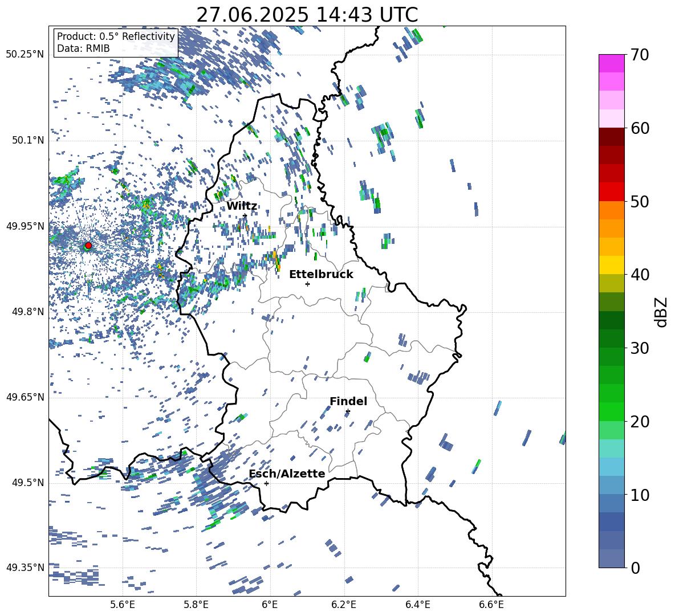Click the dBZ colorbar axis label

[x=662, y=312]
